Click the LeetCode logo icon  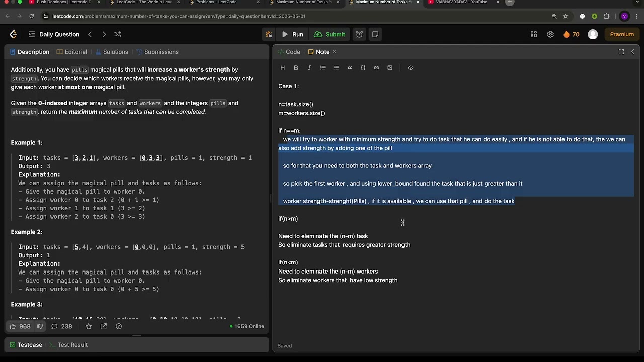point(14,34)
